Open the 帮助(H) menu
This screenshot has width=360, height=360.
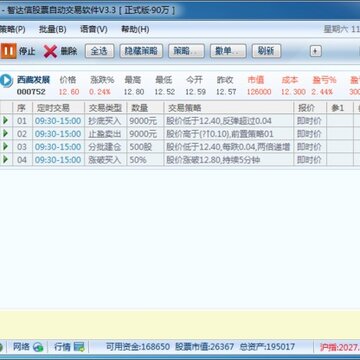(x=135, y=29)
